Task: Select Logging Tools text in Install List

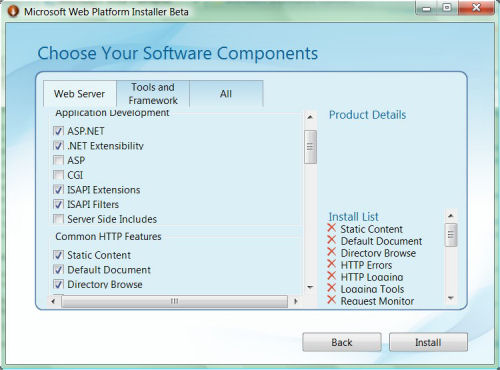Action: [372, 289]
